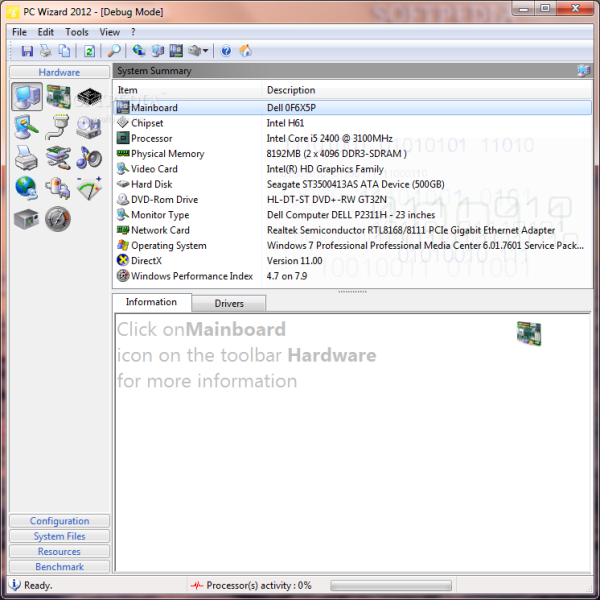Select the Multimedia music note speaker icon
600x600 pixels.
point(89,157)
